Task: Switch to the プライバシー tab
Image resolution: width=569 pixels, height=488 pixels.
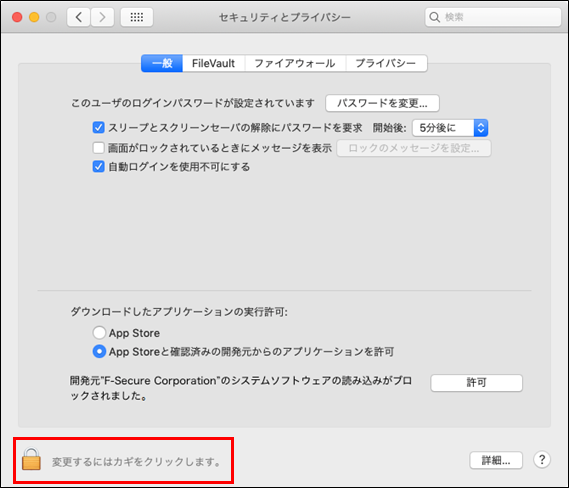Action: pos(386,63)
